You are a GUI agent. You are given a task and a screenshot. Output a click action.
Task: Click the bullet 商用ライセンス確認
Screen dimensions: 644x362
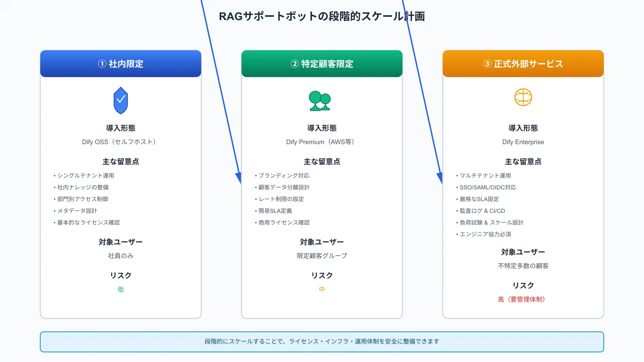coord(282,223)
